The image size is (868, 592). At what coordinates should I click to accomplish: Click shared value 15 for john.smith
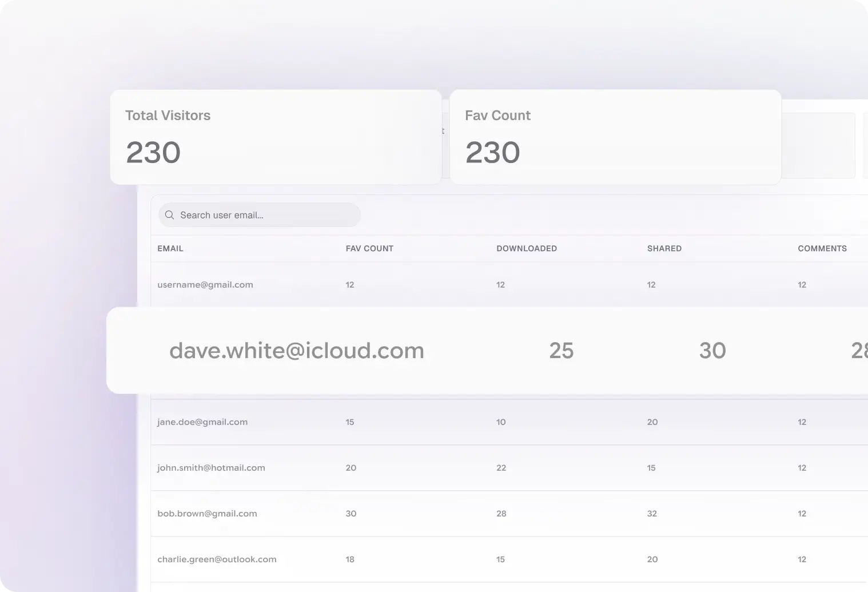[651, 468]
